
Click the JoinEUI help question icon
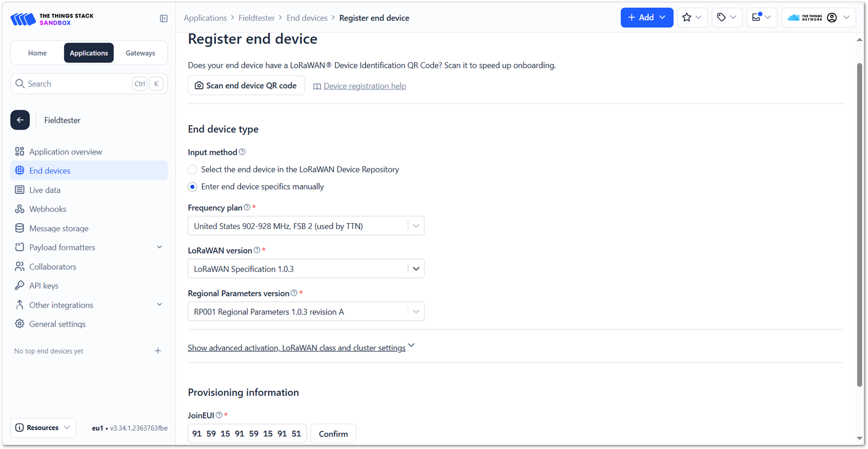[x=219, y=415]
